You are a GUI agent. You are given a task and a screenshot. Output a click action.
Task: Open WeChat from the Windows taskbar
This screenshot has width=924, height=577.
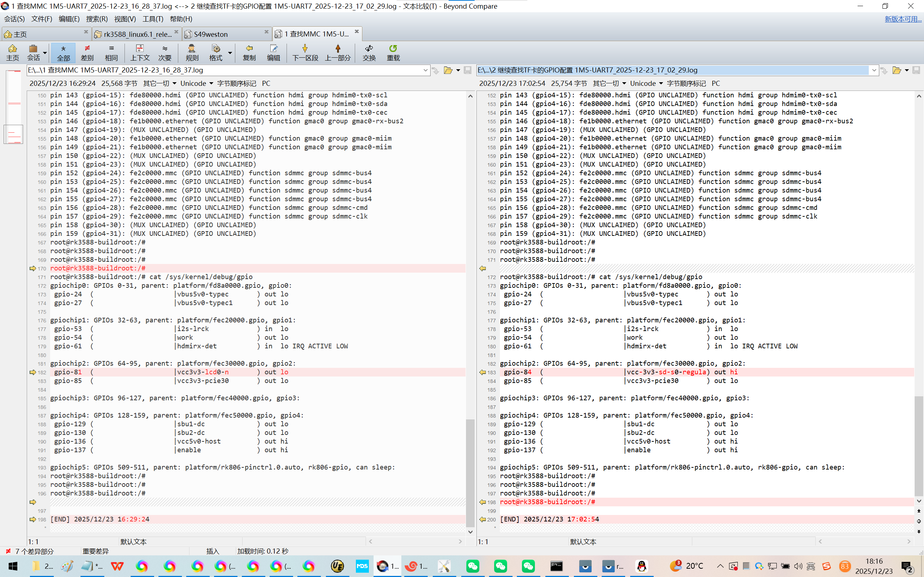tap(473, 566)
